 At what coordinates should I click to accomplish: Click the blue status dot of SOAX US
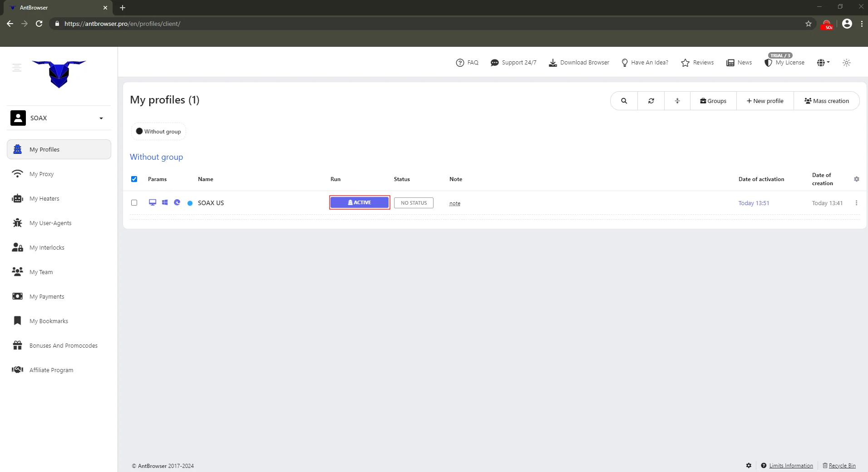tap(190, 203)
